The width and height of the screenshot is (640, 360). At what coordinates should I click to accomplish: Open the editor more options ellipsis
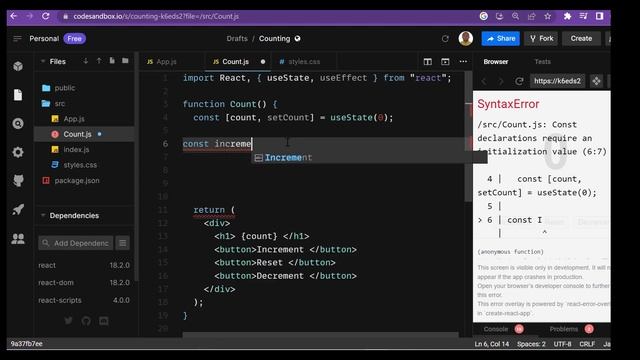(x=463, y=62)
